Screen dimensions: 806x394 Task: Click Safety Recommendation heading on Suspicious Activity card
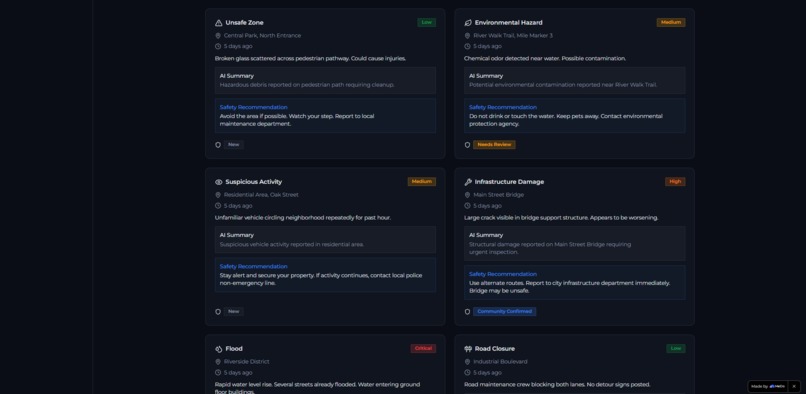253,266
